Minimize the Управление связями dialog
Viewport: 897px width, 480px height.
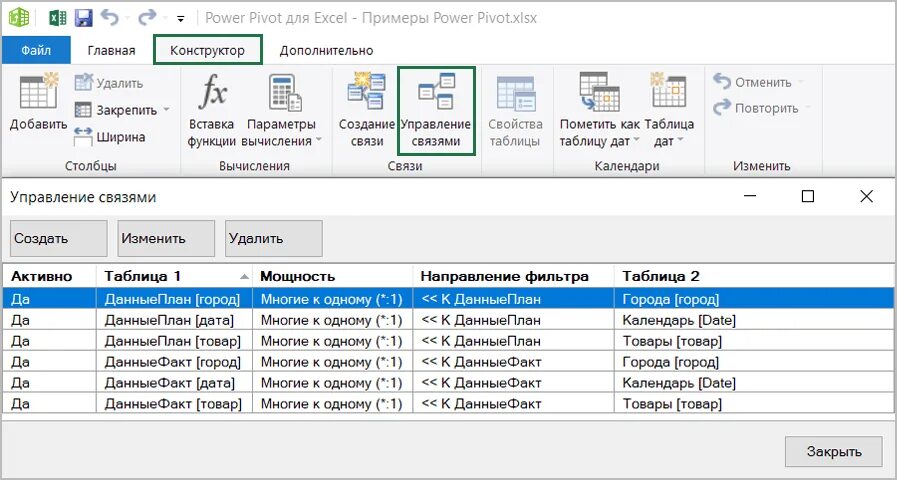(750, 196)
